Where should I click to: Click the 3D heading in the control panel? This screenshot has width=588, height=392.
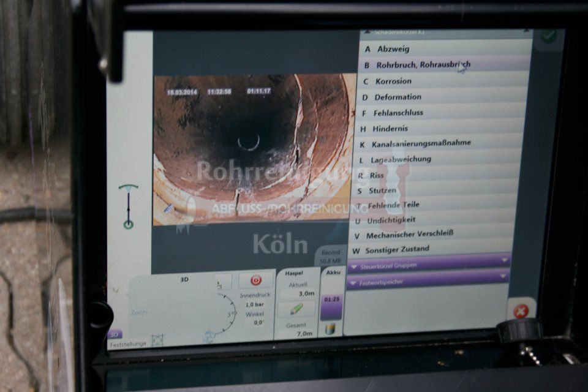coord(184,279)
